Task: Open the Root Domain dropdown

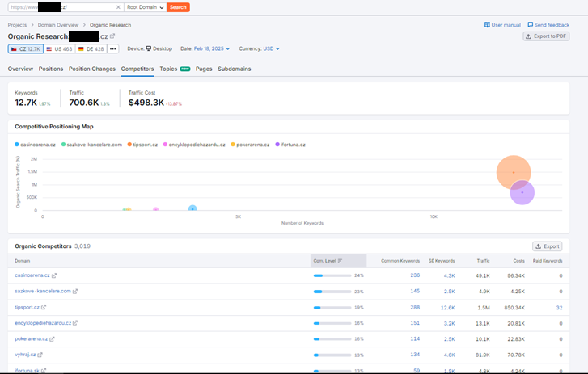Action: pos(145,7)
